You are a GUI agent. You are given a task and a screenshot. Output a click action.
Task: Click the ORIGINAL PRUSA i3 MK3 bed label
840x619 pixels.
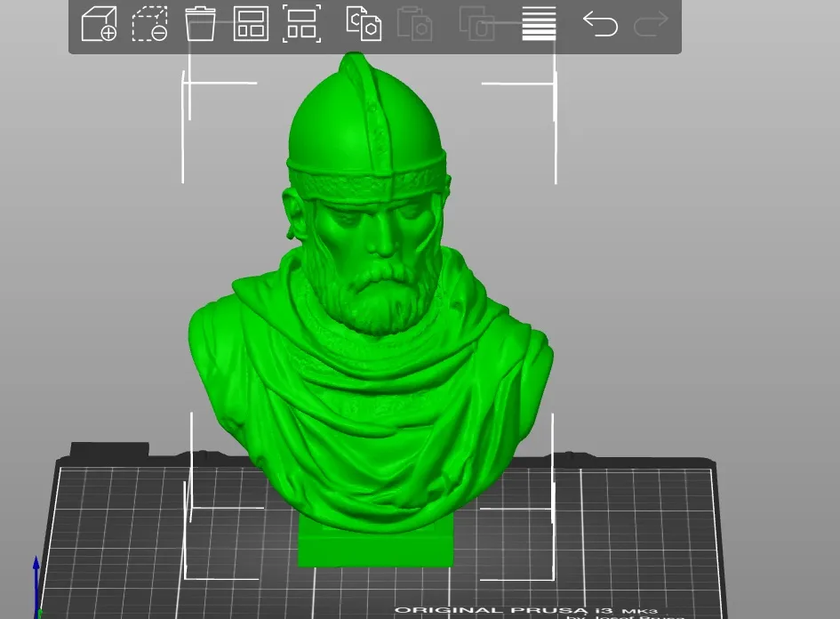526,610
